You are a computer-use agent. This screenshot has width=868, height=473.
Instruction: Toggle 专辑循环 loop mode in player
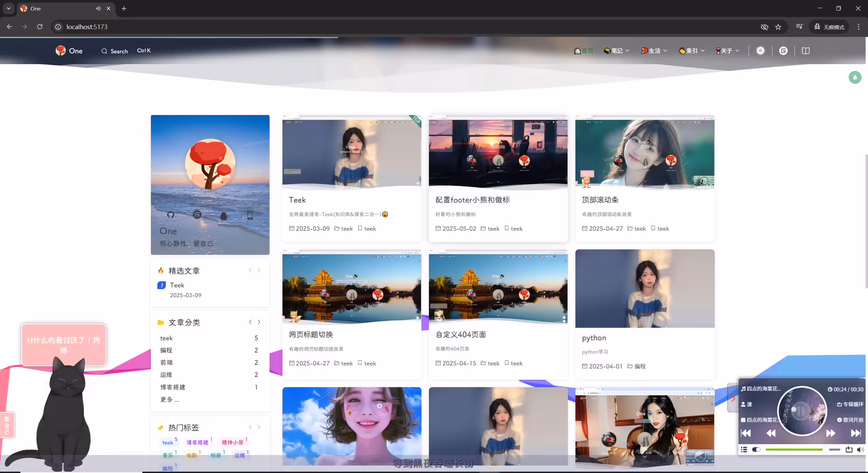click(850, 404)
